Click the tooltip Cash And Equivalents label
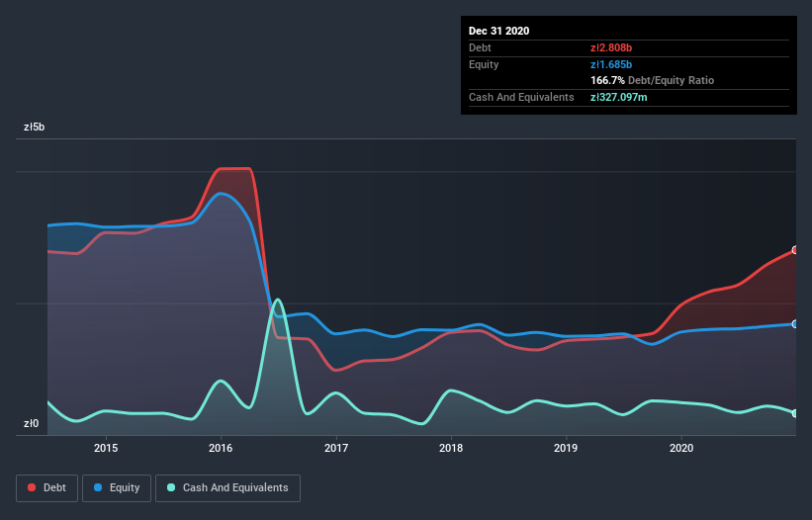 [521, 97]
